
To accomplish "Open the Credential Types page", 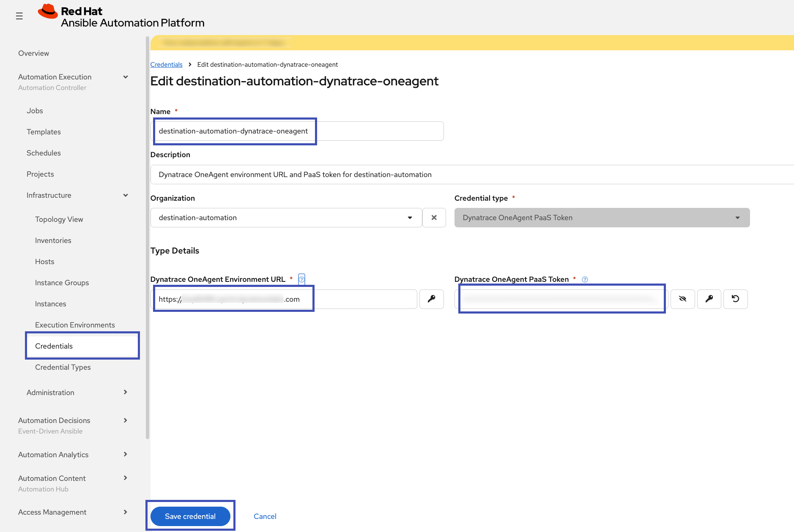I will (63, 367).
